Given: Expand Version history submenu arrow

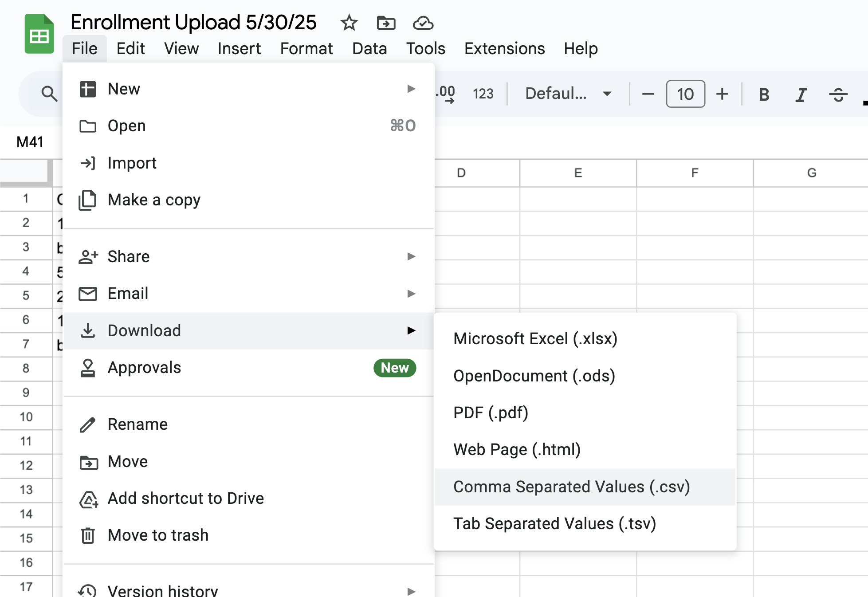Looking at the screenshot, I should click(411, 591).
